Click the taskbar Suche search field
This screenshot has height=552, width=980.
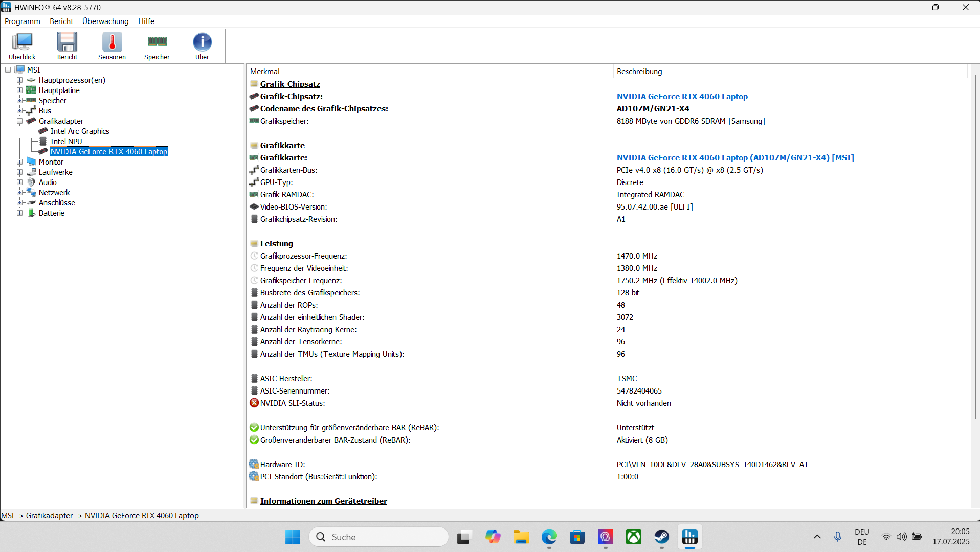(x=379, y=537)
